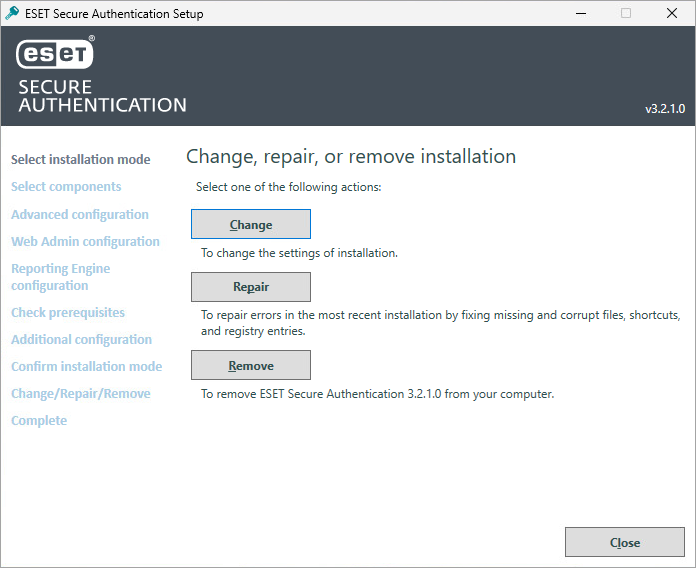Select the 'Web Admin configuration' step
696x568 pixels.
pyautogui.click(x=85, y=241)
